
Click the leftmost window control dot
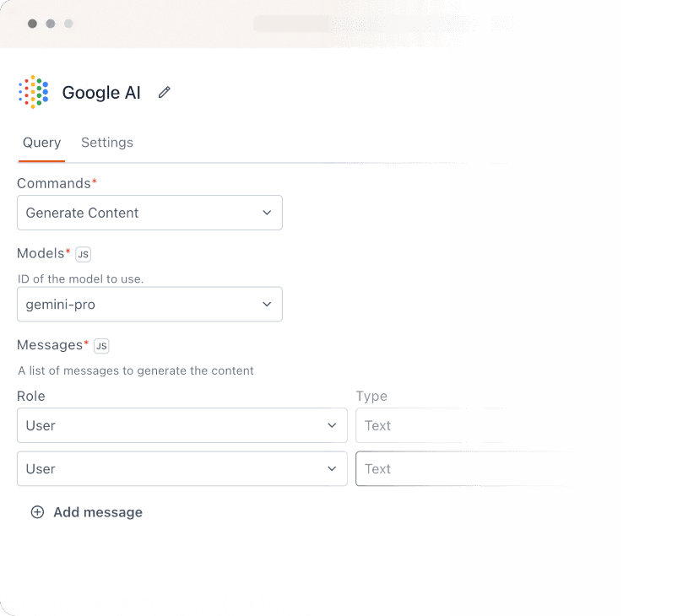tap(31, 24)
